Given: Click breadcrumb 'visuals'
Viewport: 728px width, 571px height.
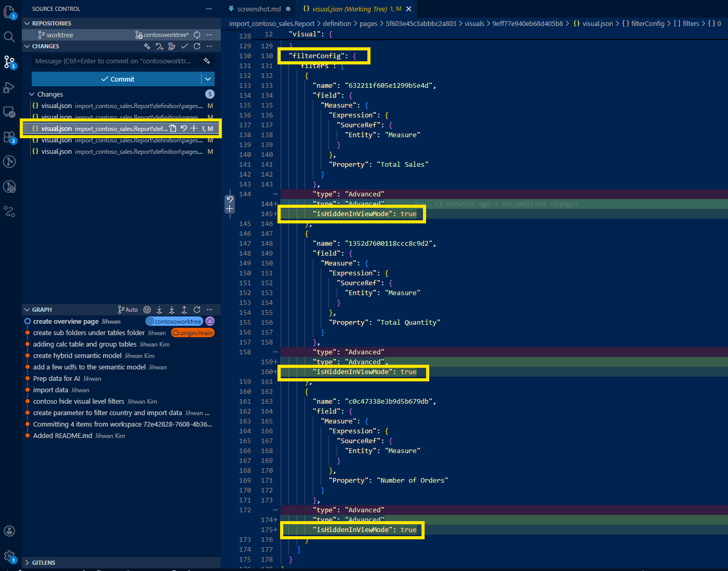Looking at the screenshot, I should (x=474, y=23).
